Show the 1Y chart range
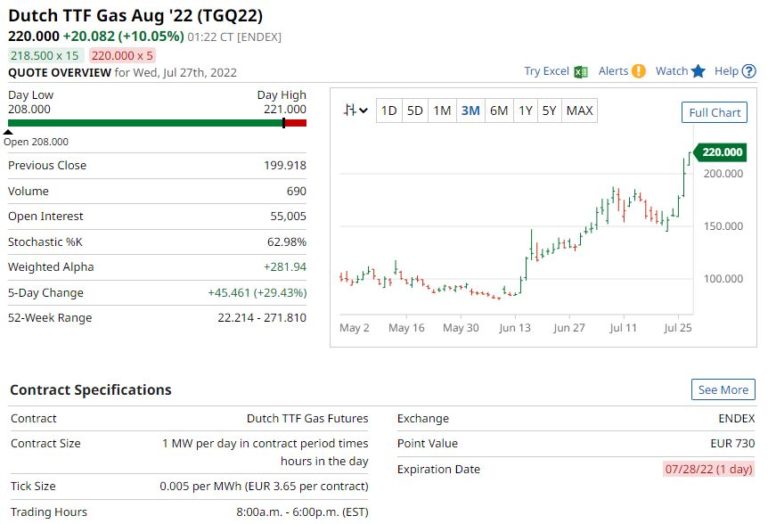 pyautogui.click(x=525, y=111)
